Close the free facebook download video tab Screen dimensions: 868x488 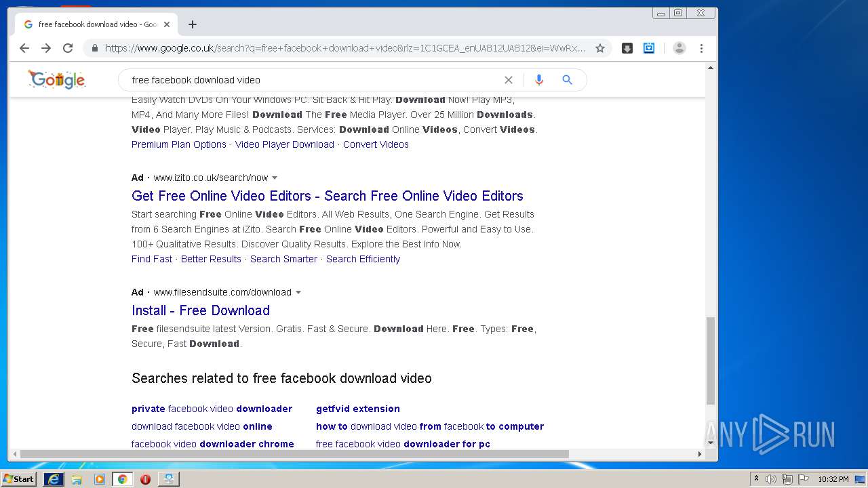pyautogui.click(x=167, y=24)
